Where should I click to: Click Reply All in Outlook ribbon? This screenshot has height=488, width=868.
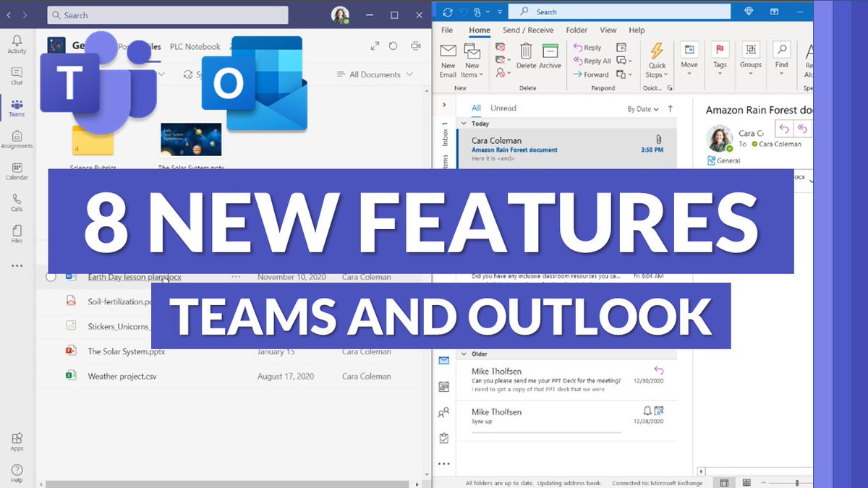[592, 61]
